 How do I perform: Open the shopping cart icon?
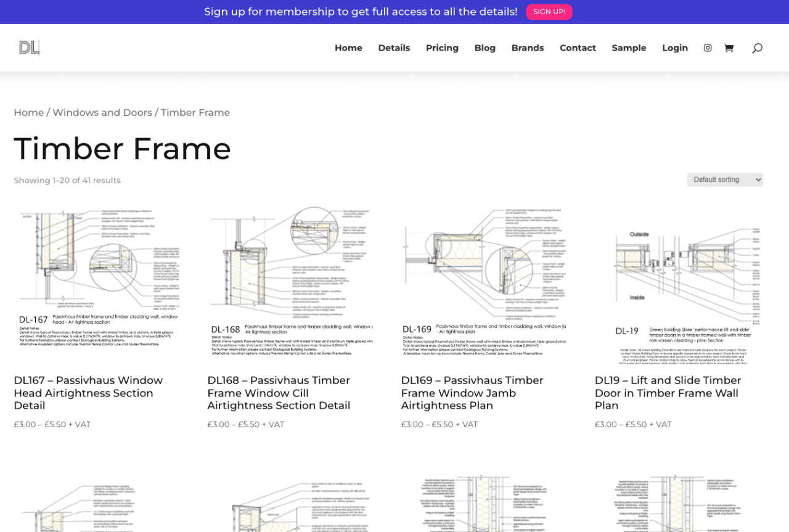pyautogui.click(x=729, y=48)
